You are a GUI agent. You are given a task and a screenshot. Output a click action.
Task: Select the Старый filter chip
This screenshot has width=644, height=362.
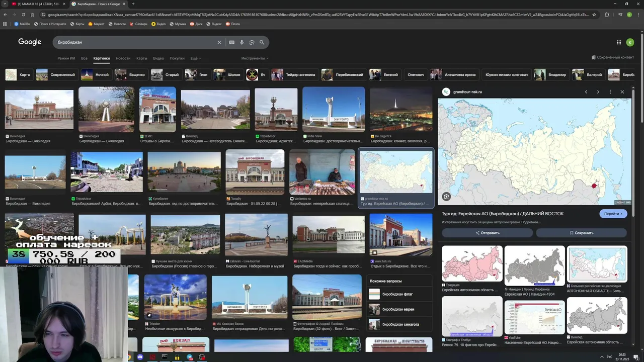click(x=166, y=74)
